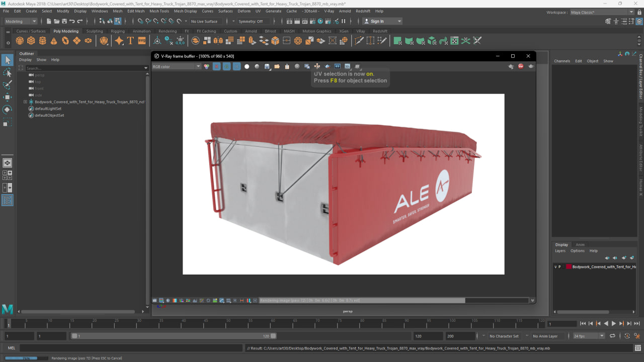Click the V-Ray stop render icon
Screen dimensions: 644x362
tap(521, 66)
